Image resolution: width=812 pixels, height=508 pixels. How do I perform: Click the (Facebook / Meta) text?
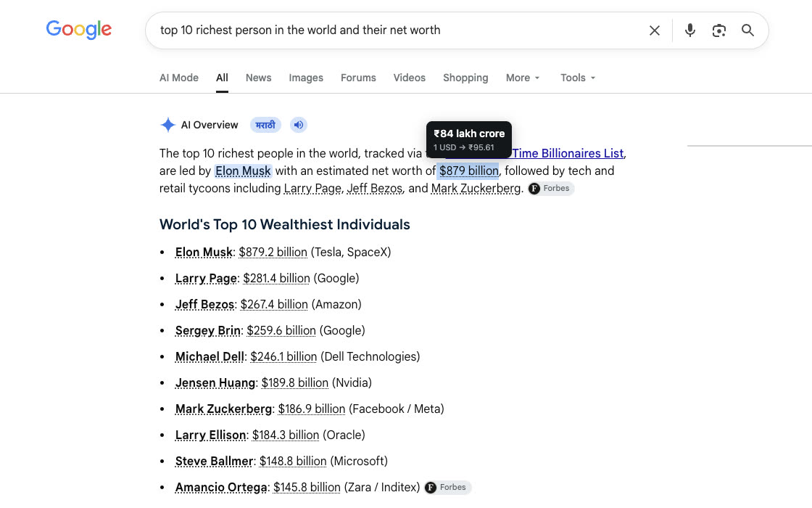[x=396, y=409]
